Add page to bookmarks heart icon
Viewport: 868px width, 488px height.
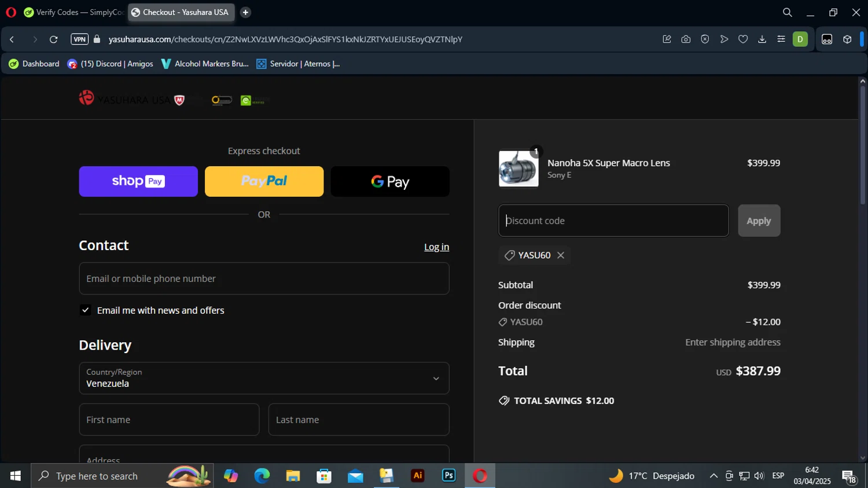click(743, 39)
